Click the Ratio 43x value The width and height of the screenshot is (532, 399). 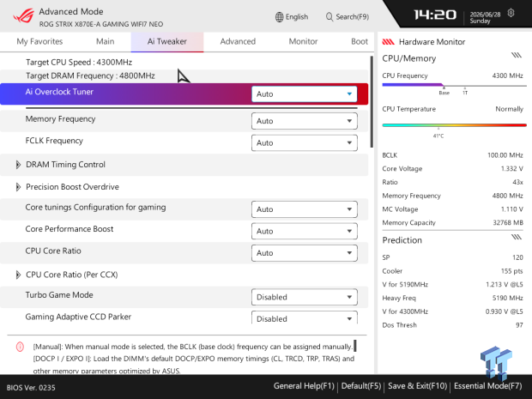click(x=517, y=183)
